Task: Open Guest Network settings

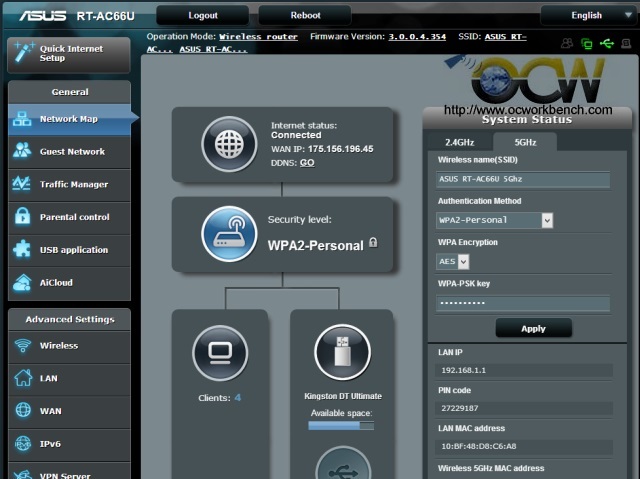Action: pos(69,152)
